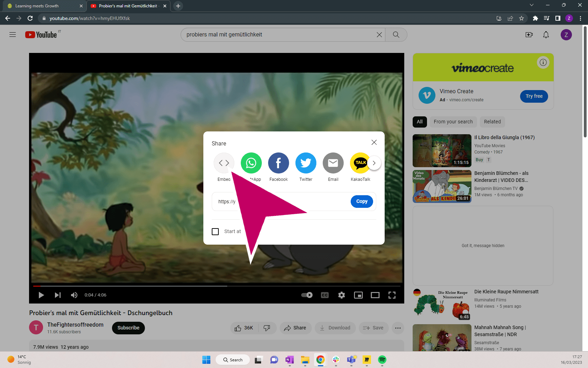Show more share options with the right chevron
Viewport: 588px width, 368px height.
click(x=374, y=163)
